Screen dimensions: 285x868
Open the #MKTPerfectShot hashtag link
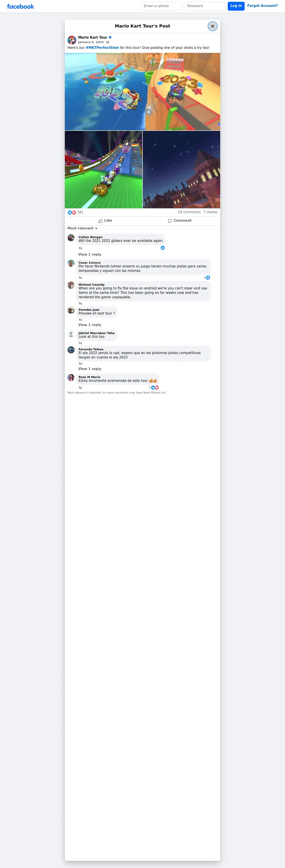click(102, 48)
